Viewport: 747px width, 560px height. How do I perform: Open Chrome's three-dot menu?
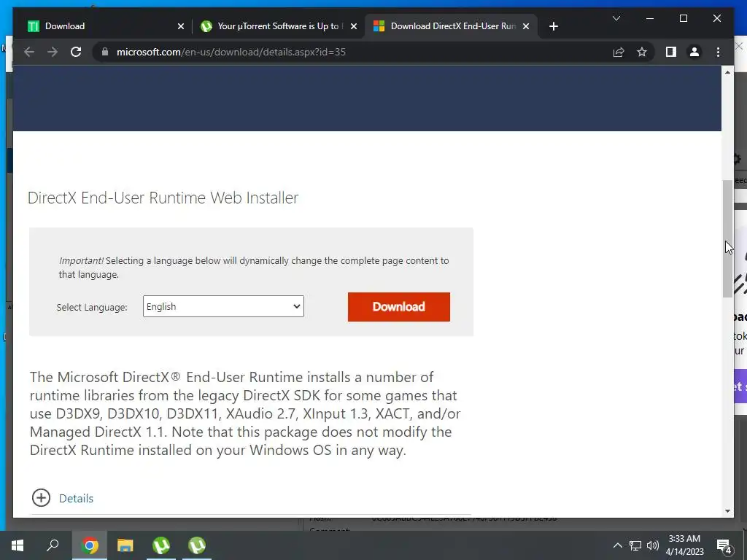718,52
